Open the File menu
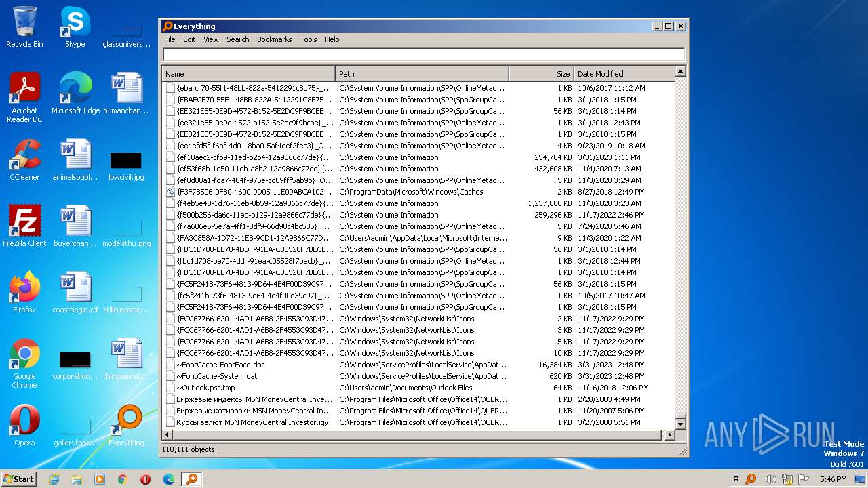 [170, 39]
